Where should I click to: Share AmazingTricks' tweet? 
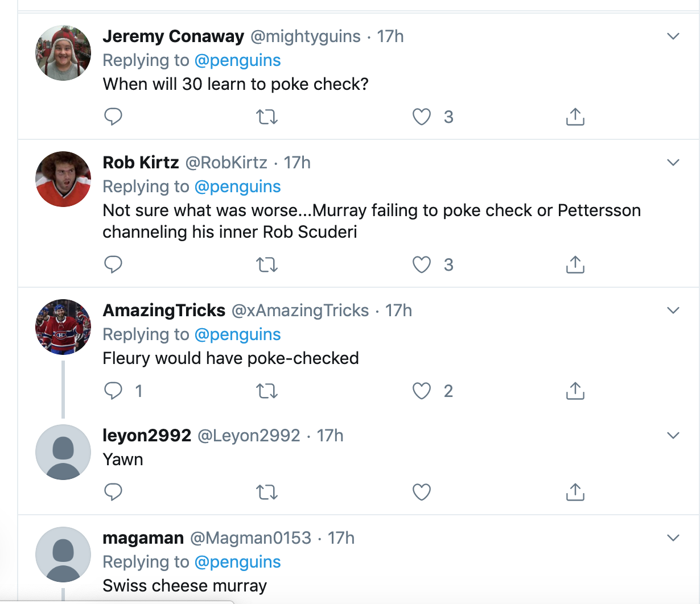pos(575,391)
